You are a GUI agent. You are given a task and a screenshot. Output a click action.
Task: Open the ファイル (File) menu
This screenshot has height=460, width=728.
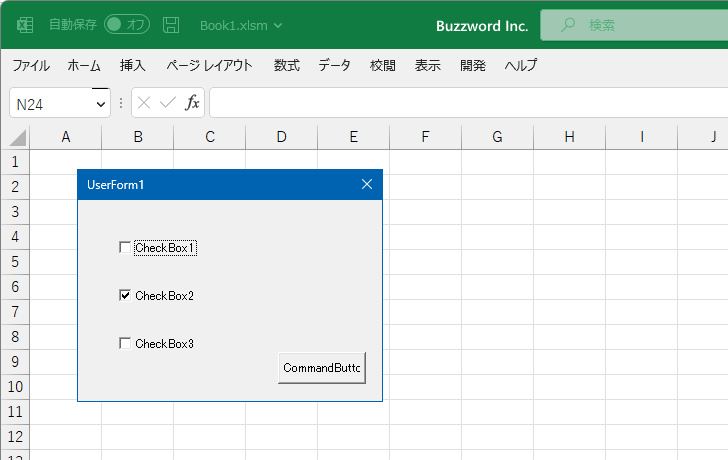31,65
